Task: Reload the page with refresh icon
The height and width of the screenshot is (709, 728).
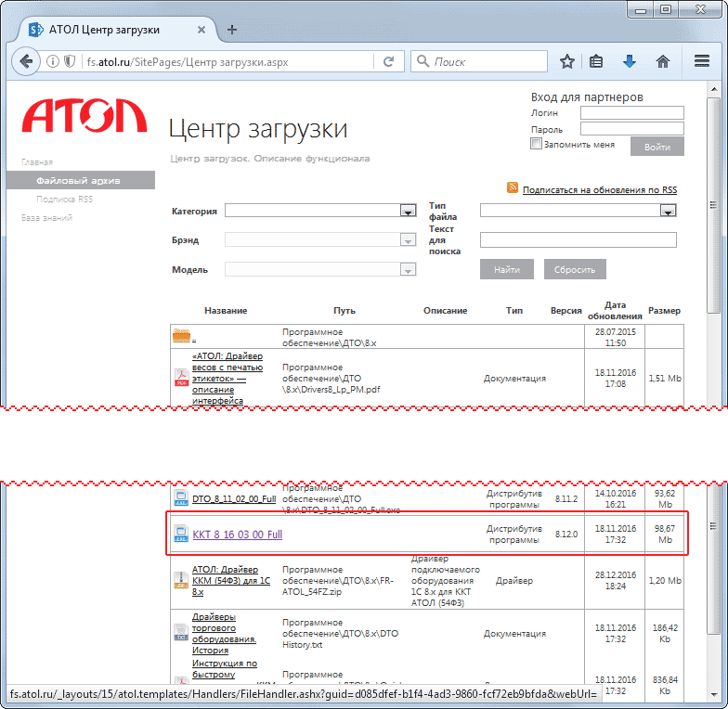Action: [388, 61]
